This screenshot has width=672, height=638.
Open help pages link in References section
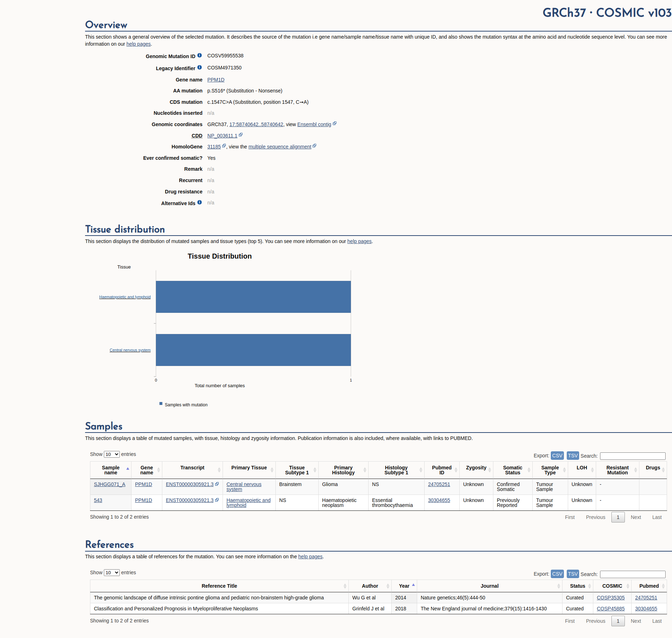(x=310, y=557)
